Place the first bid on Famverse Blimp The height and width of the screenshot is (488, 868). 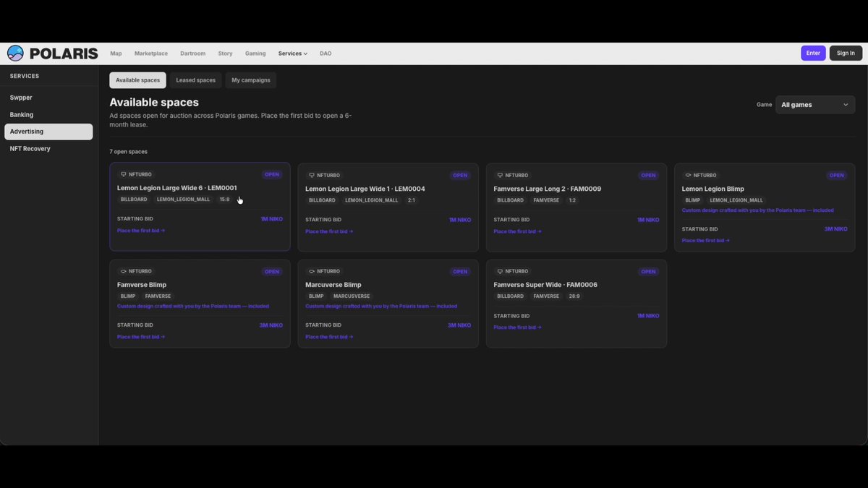coord(141,337)
